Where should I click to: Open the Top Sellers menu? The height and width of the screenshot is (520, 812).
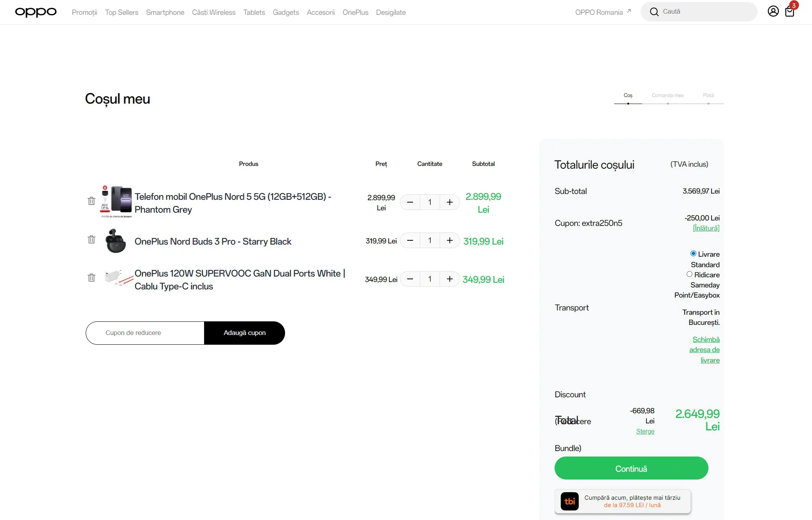point(122,12)
